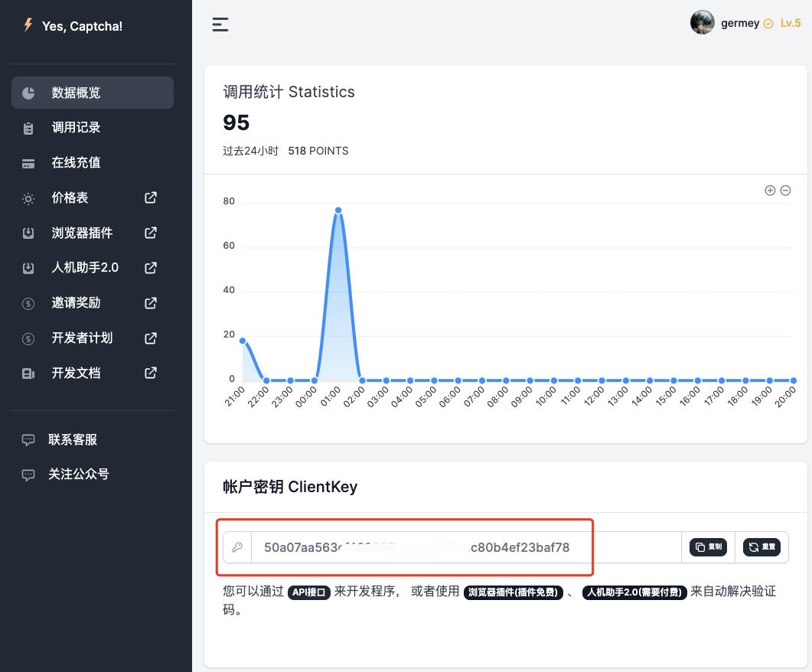Click the ClientKey value field
Image resolution: width=812 pixels, height=672 pixels.
(x=466, y=547)
